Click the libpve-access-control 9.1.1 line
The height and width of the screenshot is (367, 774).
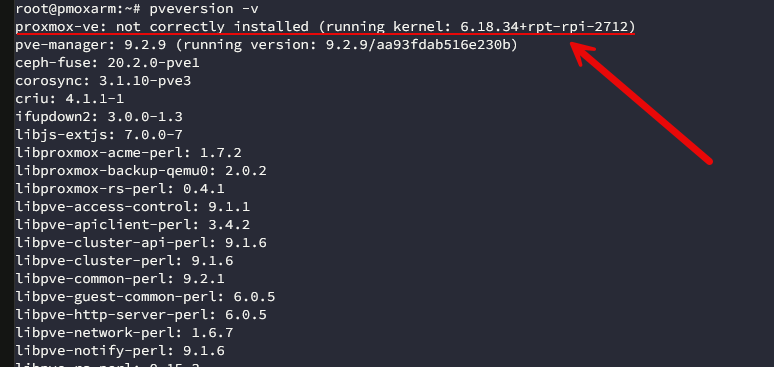tap(132, 207)
